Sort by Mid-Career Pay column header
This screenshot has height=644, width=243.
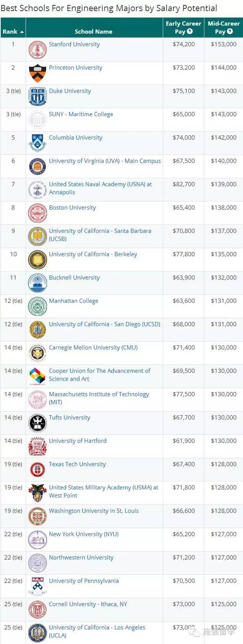coord(224,28)
